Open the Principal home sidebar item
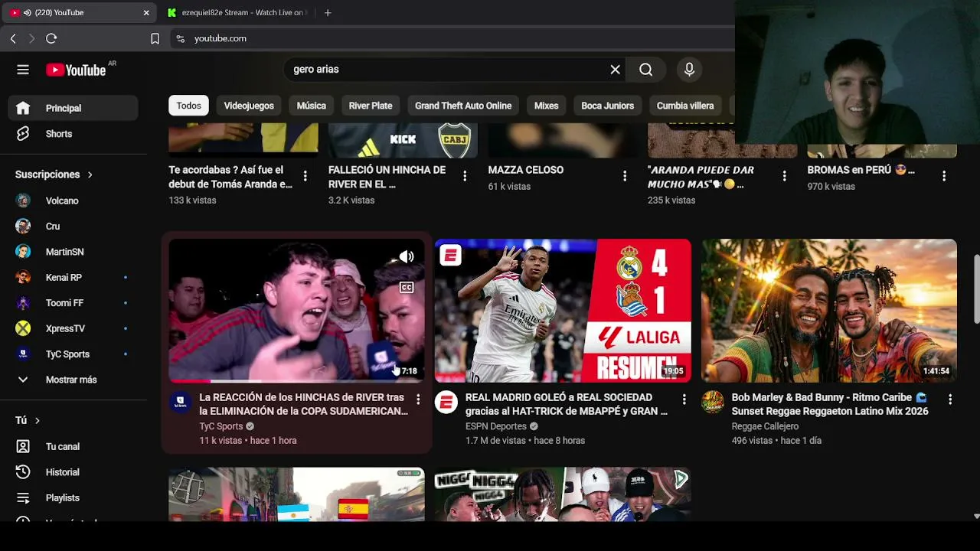The image size is (980, 551). (x=73, y=108)
